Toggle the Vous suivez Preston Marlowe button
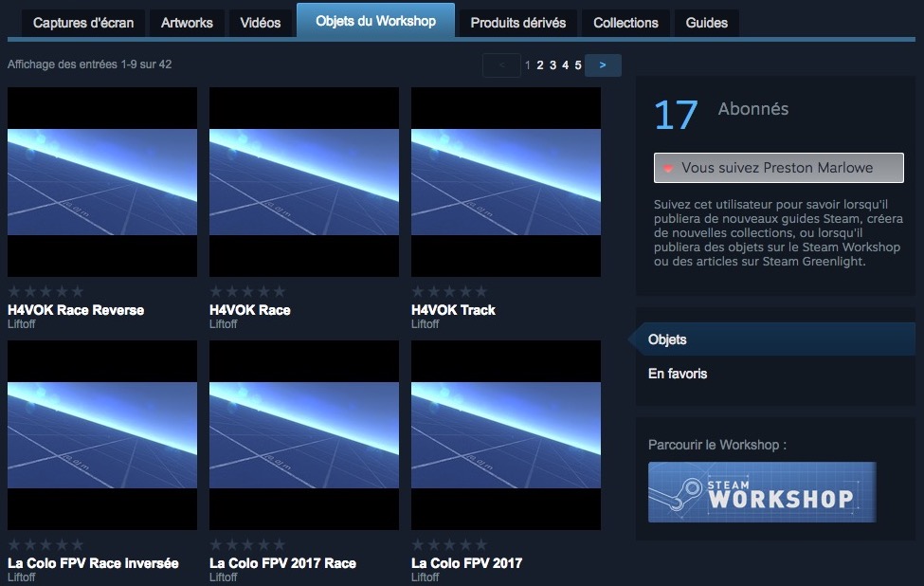The height and width of the screenshot is (586, 924). 778,168
